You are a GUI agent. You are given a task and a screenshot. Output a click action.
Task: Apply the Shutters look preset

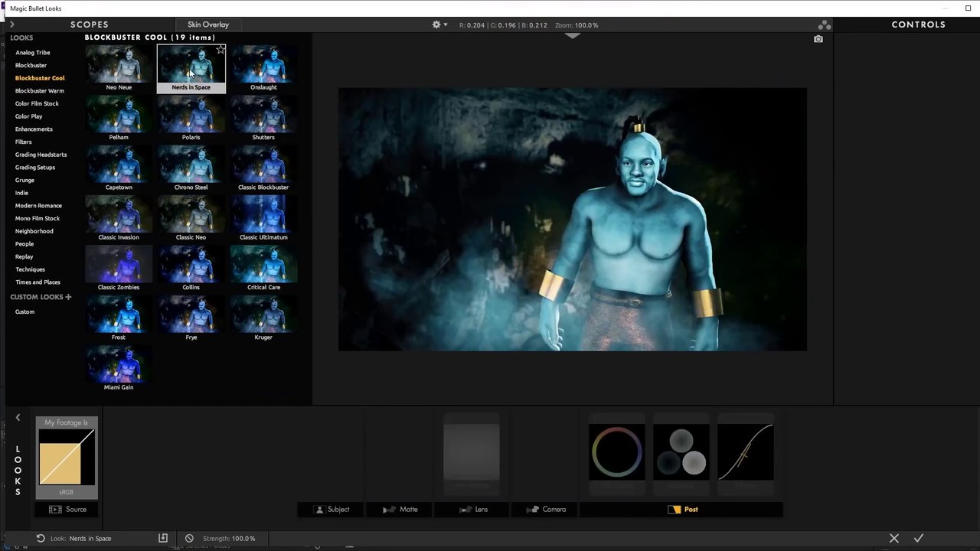pyautogui.click(x=263, y=119)
